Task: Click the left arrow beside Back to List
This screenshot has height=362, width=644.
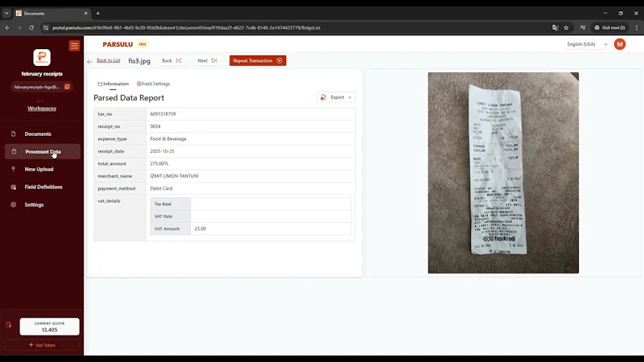Action: coord(90,62)
